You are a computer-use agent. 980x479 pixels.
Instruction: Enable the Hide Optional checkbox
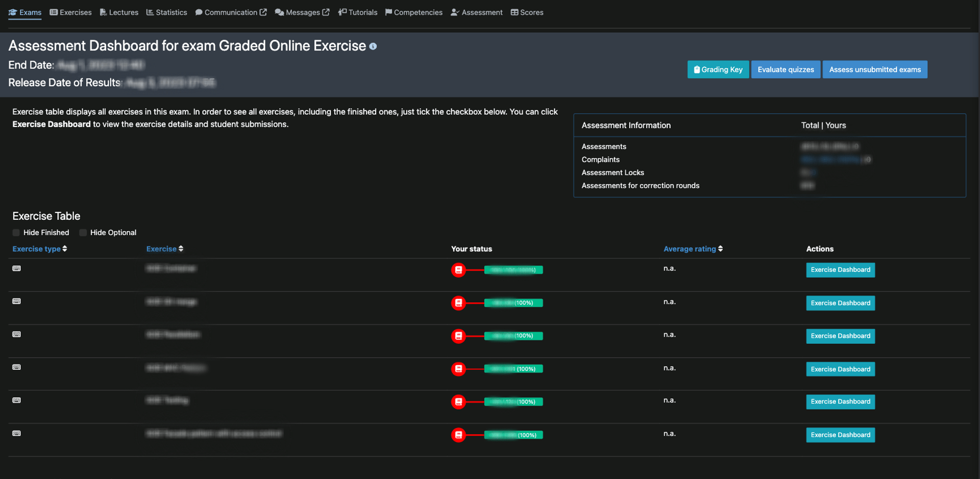[83, 232]
